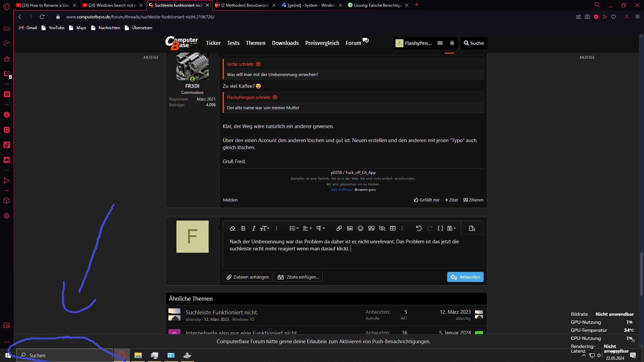Expand the list formatting options
The height and width of the screenshot is (362, 644).
pyautogui.click(x=293, y=228)
